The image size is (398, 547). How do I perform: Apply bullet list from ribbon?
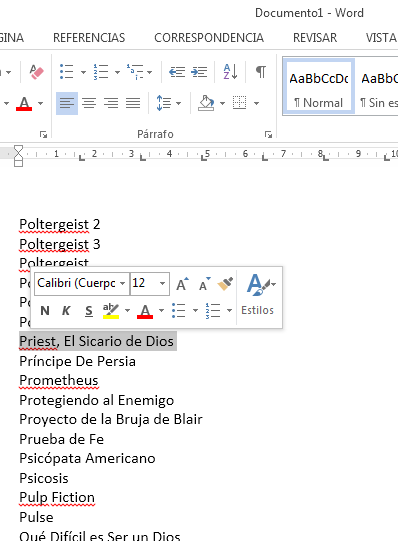tap(66, 72)
